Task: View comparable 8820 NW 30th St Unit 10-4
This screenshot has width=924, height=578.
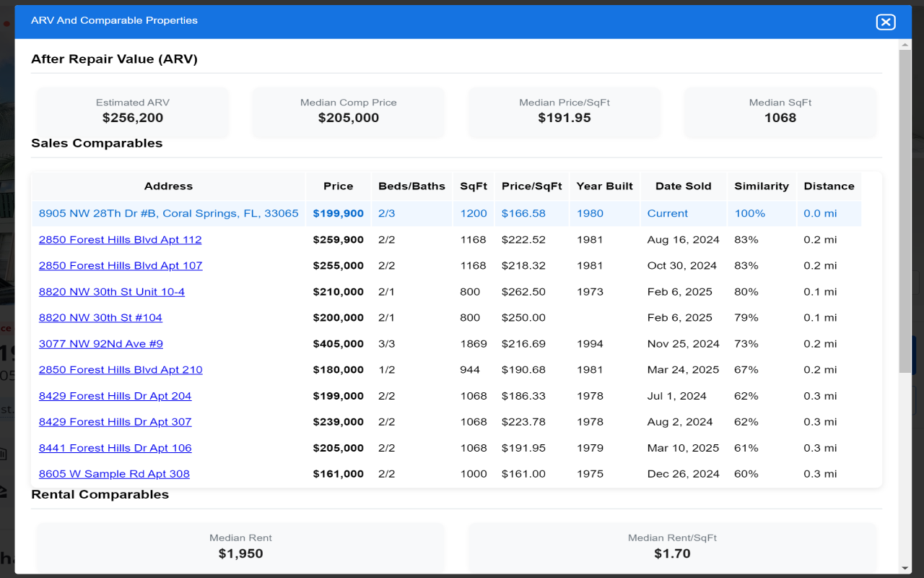Action: coord(112,291)
